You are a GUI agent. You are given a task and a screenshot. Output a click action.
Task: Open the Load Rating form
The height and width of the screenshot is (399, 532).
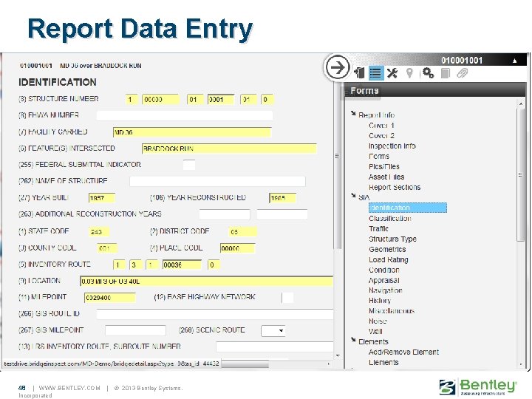click(388, 259)
